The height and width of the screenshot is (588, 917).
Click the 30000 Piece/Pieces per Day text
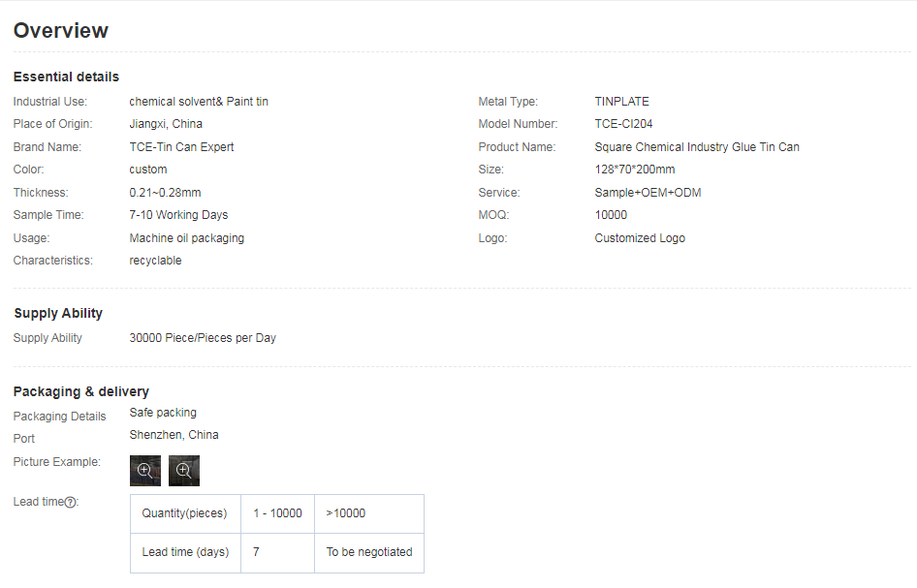[203, 338]
